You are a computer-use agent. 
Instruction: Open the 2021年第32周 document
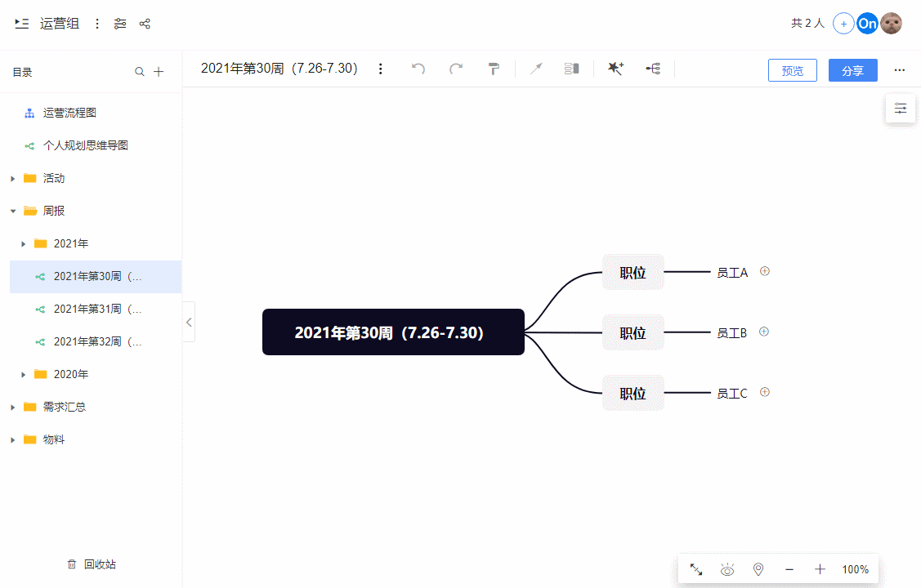(96, 341)
